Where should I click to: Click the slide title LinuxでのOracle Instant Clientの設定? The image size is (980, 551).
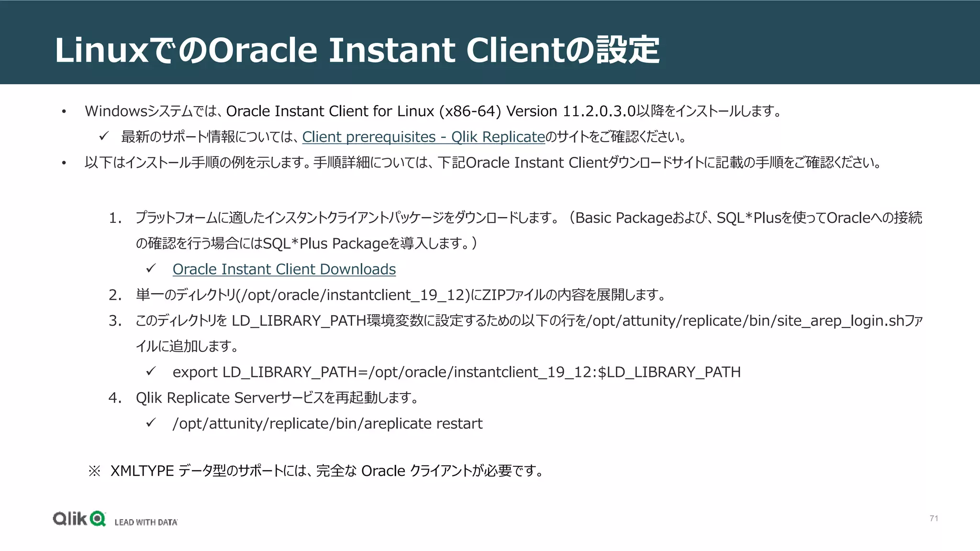coord(357,50)
